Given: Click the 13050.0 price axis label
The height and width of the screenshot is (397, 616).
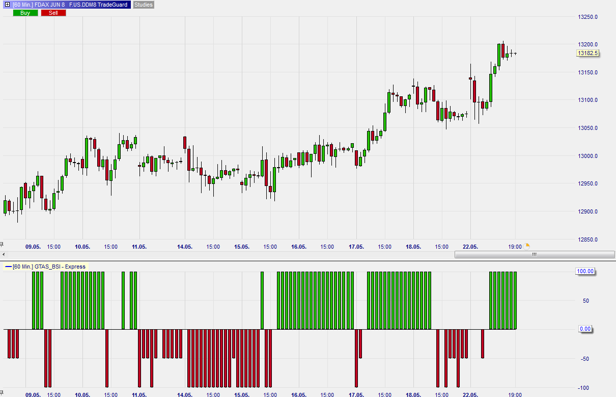Looking at the screenshot, I should pyautogui.click(x=588, y=128).
